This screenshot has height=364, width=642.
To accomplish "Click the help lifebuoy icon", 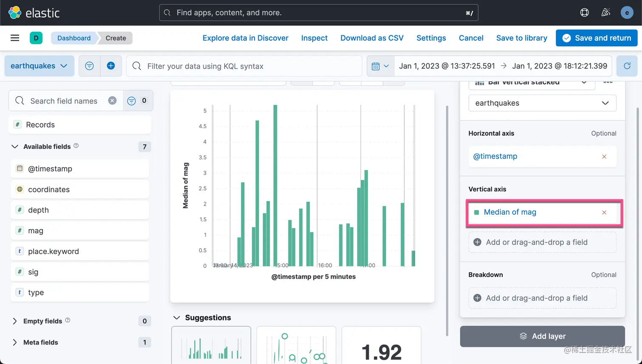I will point(585,13).
